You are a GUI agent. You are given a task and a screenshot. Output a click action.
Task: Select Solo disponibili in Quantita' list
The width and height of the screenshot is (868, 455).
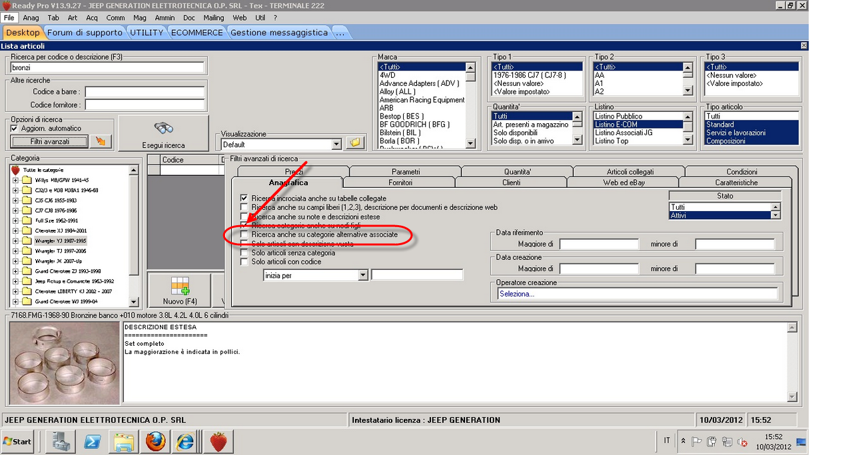[x=532, y=133]
